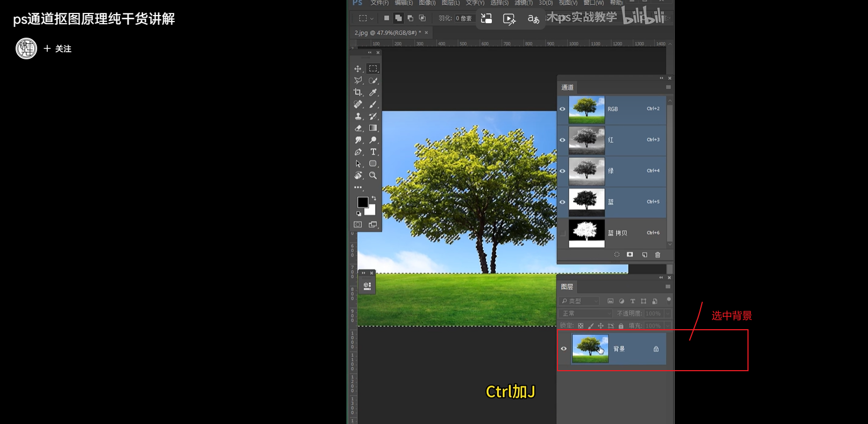Swap foreground and background colors
Viewport: 868px width, 424px height.
tap(374, 198)
